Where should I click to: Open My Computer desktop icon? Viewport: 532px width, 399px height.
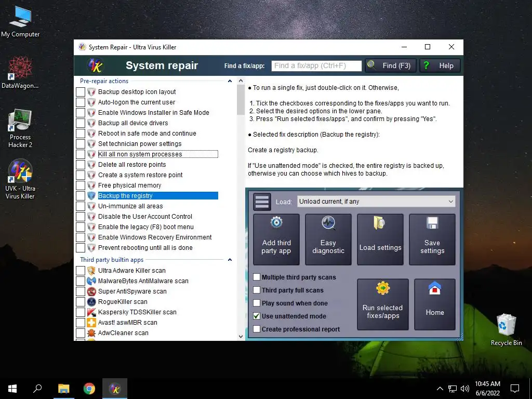20,21
